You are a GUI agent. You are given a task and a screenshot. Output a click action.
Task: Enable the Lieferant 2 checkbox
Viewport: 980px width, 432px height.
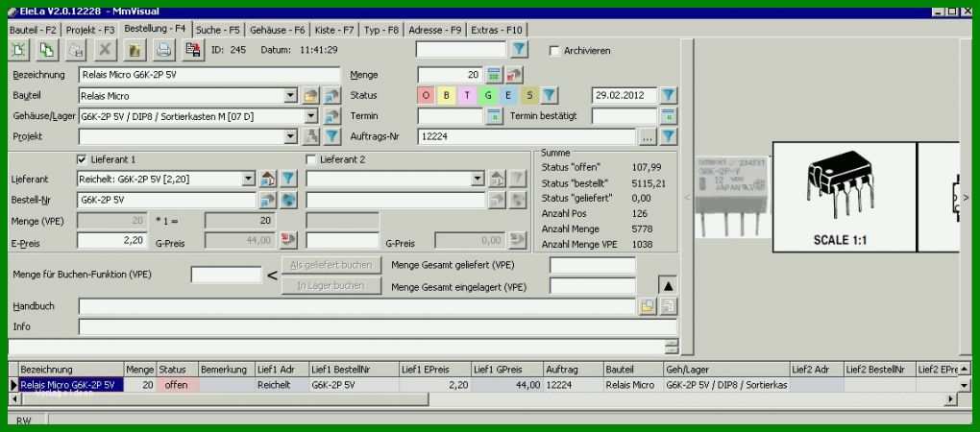pyautogui.click(x=310, y=159)
